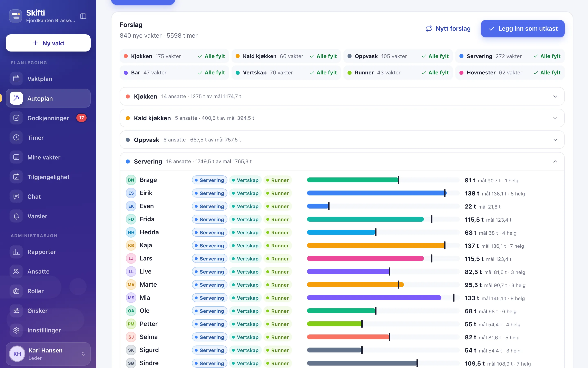Open Mine vakter page
The height and width of the screenshot is (368, 588).
(48, 157)
